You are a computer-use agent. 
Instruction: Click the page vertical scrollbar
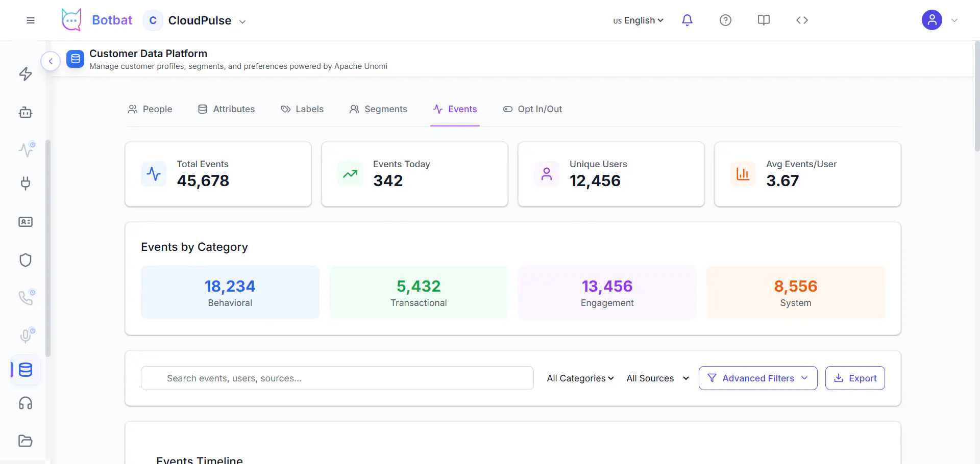(977, 97)
